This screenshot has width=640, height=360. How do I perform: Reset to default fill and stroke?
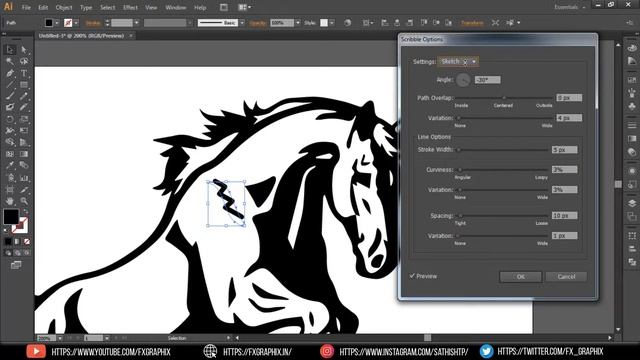tap(6, 230)
